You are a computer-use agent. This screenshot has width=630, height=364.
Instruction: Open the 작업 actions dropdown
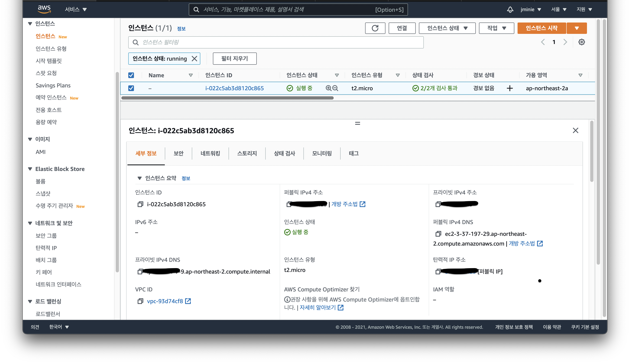pyautogui.click(x=496, y=28)
